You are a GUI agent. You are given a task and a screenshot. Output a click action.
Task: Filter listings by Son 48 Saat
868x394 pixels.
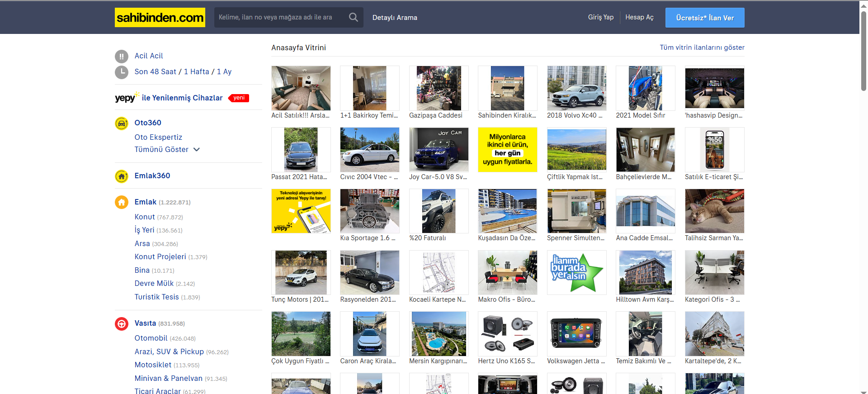point(156,71)
